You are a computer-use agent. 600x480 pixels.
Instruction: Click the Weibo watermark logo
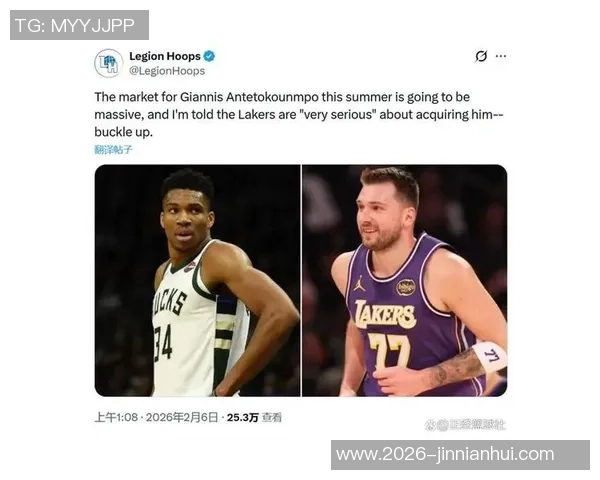pos(432,425)
